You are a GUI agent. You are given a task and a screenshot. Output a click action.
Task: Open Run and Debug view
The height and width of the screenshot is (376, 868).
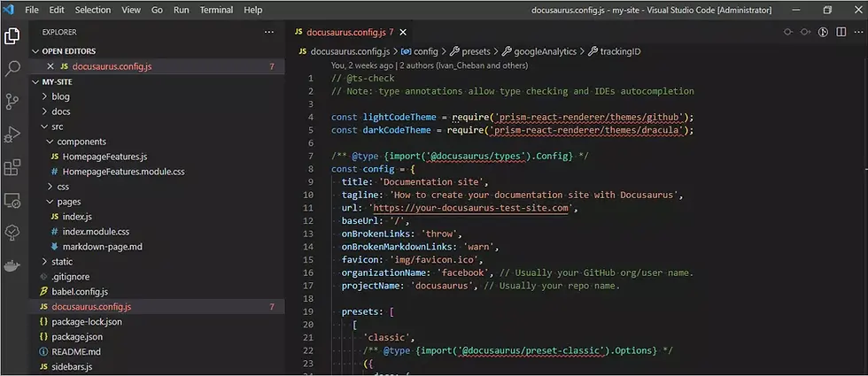click(12, 134)
